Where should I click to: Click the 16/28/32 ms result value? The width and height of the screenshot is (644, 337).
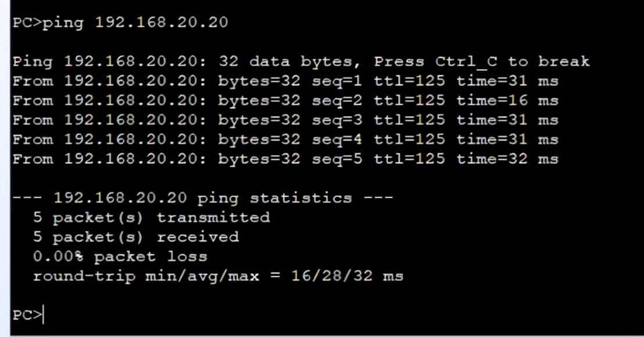(347, 276)
